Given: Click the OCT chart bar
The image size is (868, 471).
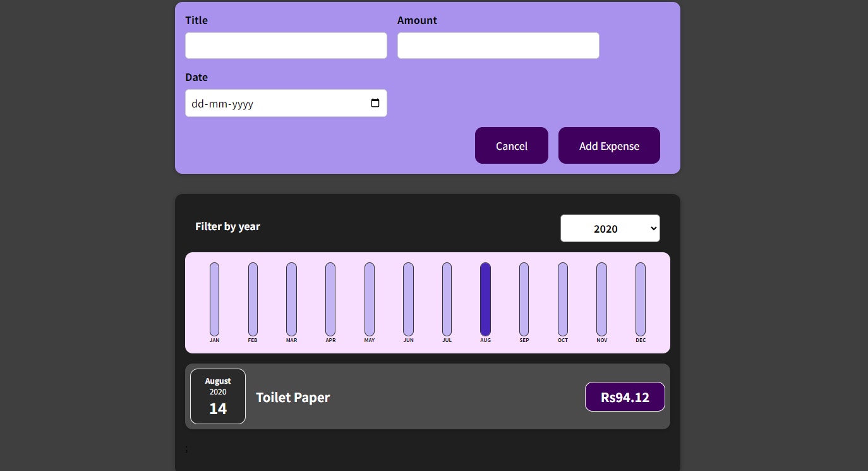Looking at the screenshot, I should pos(563,299).
